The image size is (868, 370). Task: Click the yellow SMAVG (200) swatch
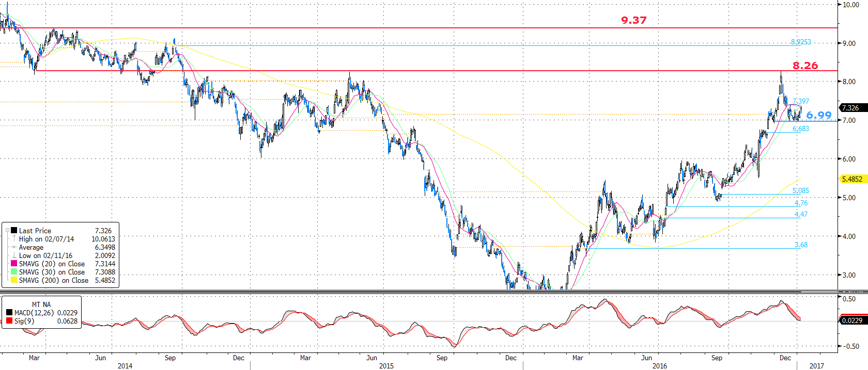[x=14, y=280]
